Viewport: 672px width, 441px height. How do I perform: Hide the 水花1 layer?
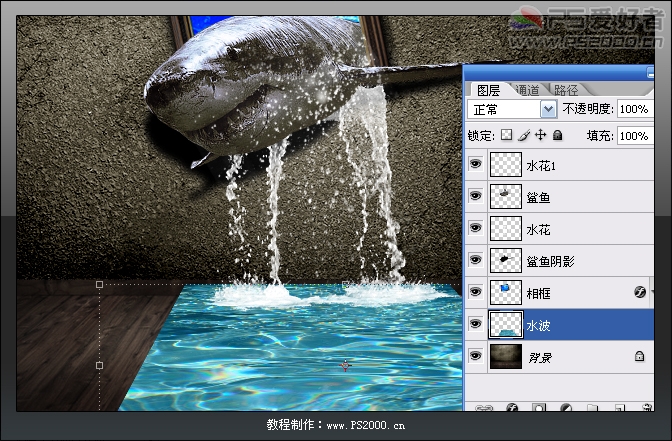[475, 164]
